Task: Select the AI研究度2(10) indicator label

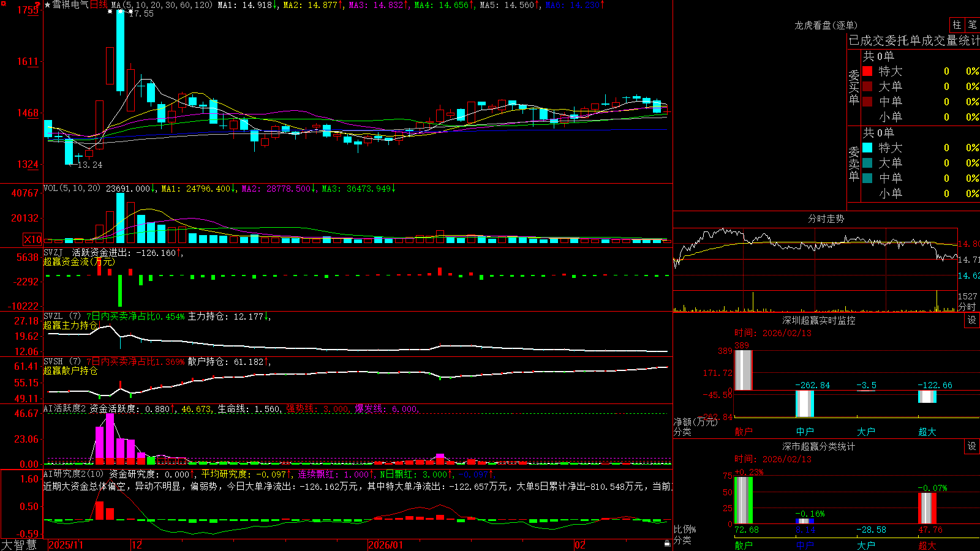Action: [x=73, y=474]
